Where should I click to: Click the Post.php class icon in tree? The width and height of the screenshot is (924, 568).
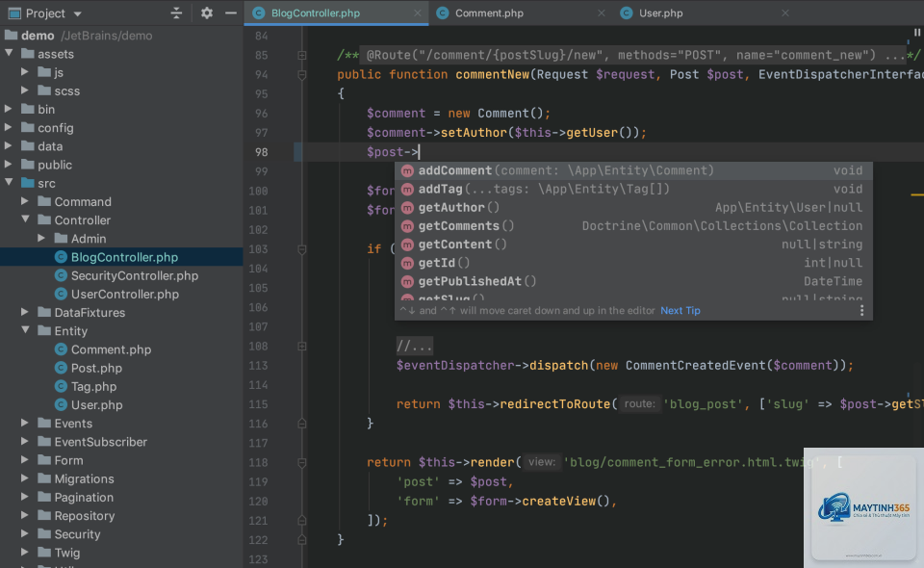pos(60,368)
